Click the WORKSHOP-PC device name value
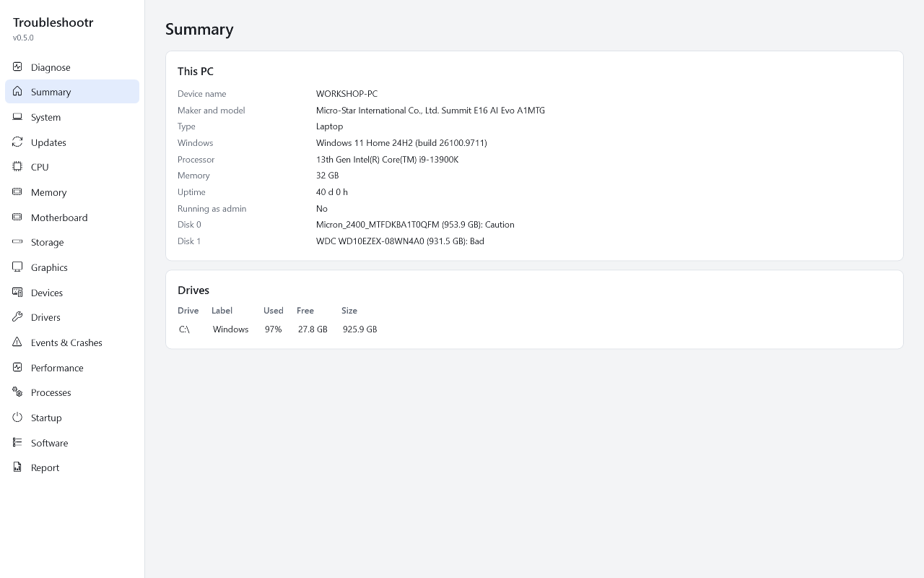 click(x=346, y=94)
